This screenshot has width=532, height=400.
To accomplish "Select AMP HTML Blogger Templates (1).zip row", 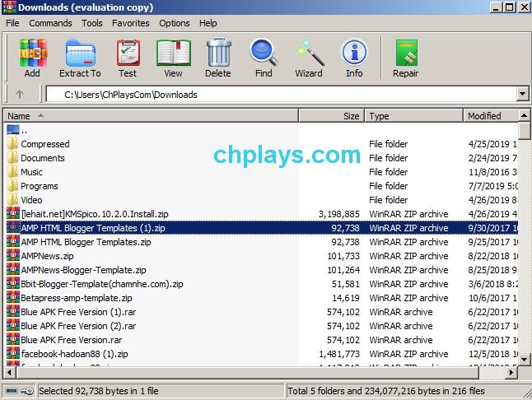I will 262,228.
